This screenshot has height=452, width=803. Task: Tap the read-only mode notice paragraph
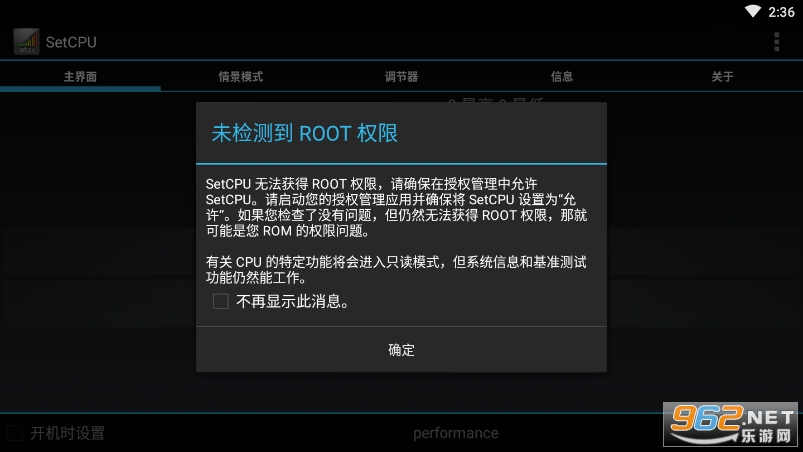(396, 270)
